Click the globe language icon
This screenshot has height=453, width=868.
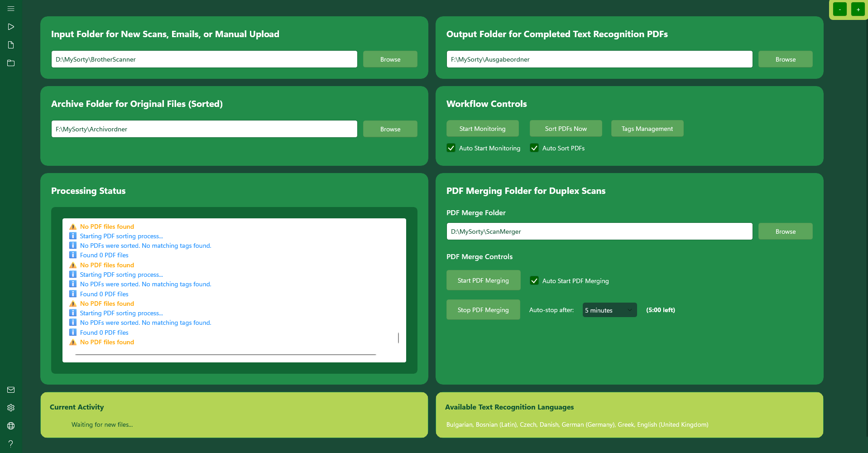(x=11, y=426)
